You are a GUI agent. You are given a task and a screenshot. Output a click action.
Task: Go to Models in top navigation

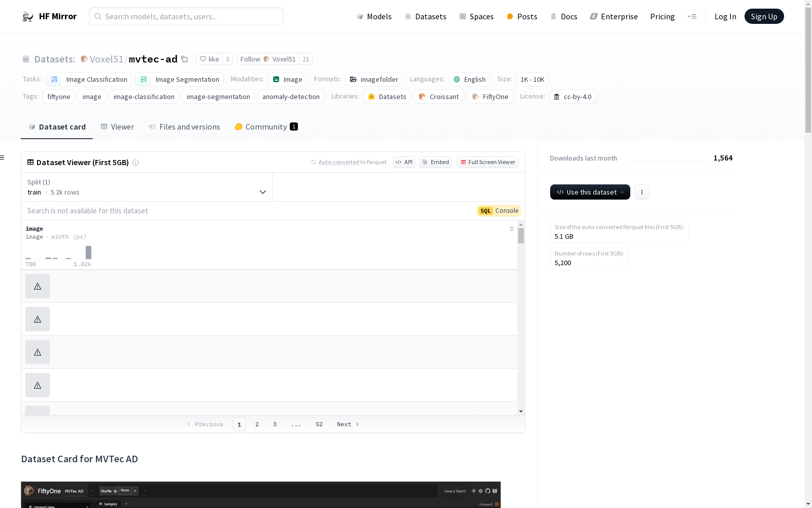pos(374,17)
